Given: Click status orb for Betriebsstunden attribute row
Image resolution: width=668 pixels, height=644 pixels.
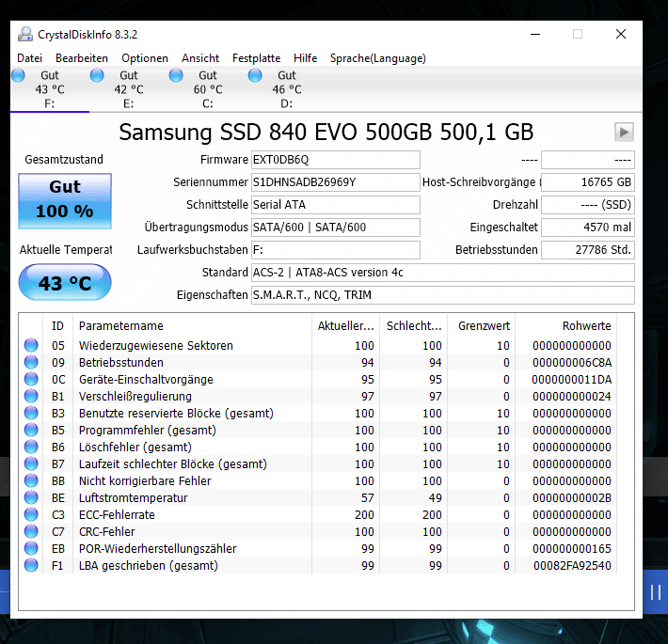Looking at the screenshot, I should 31,362.
